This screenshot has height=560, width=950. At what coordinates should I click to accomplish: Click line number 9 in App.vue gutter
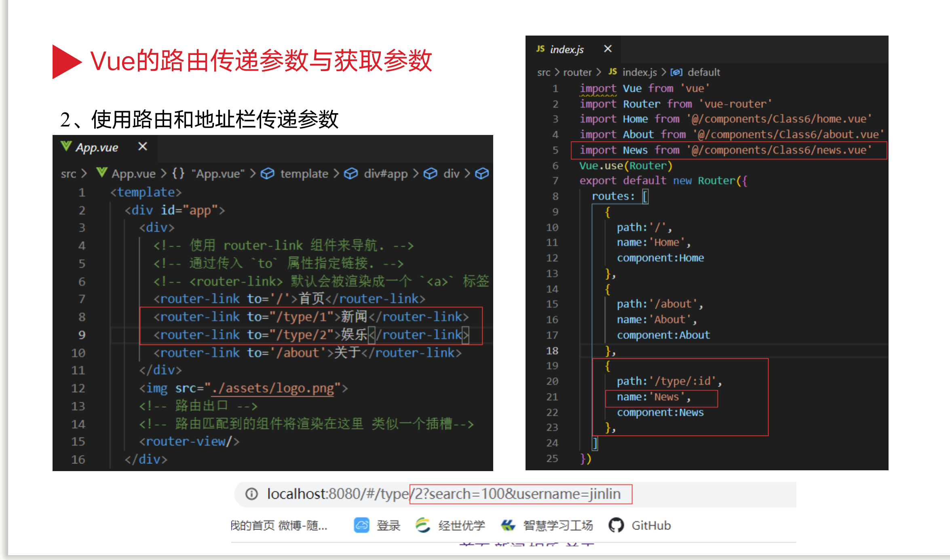pyautogui.click(x=82, y=335)
